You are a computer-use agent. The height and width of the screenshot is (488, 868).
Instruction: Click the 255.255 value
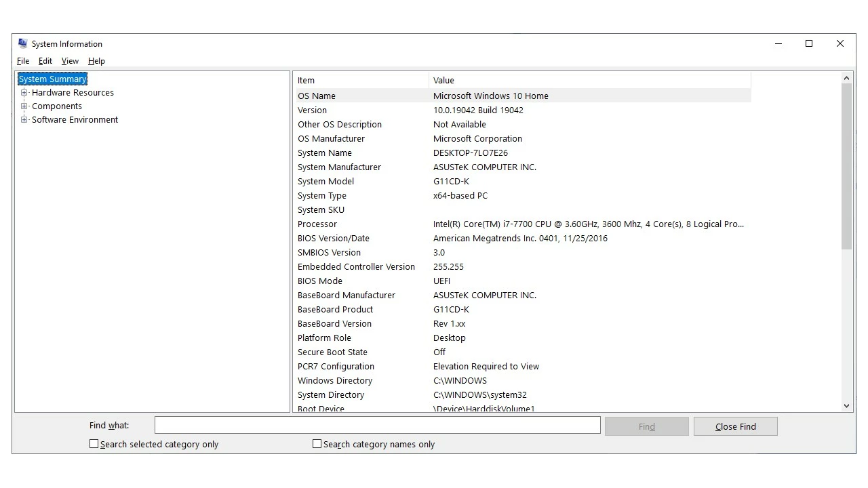[448, 266]
